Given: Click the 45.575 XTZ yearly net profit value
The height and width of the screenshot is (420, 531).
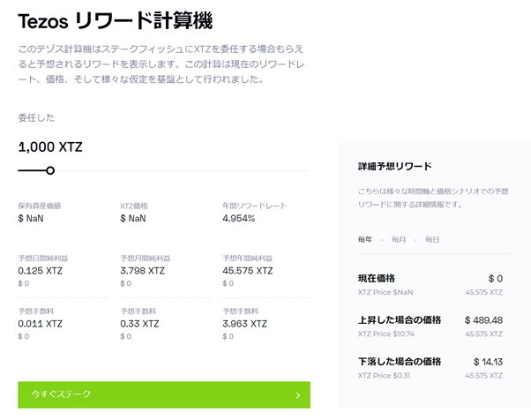Looking at the screenshot, I should (x=247, y=271).
